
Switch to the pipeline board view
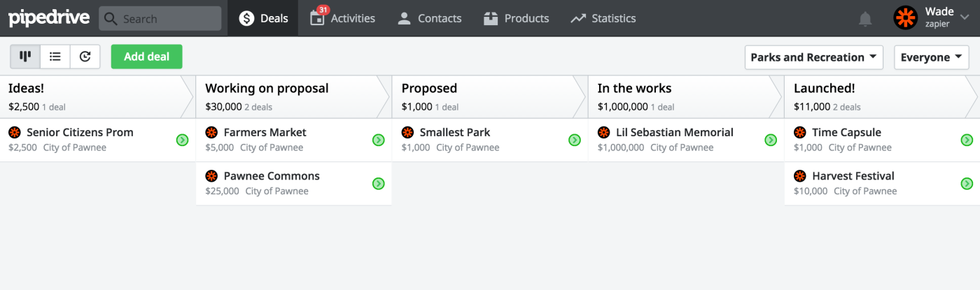25,57
